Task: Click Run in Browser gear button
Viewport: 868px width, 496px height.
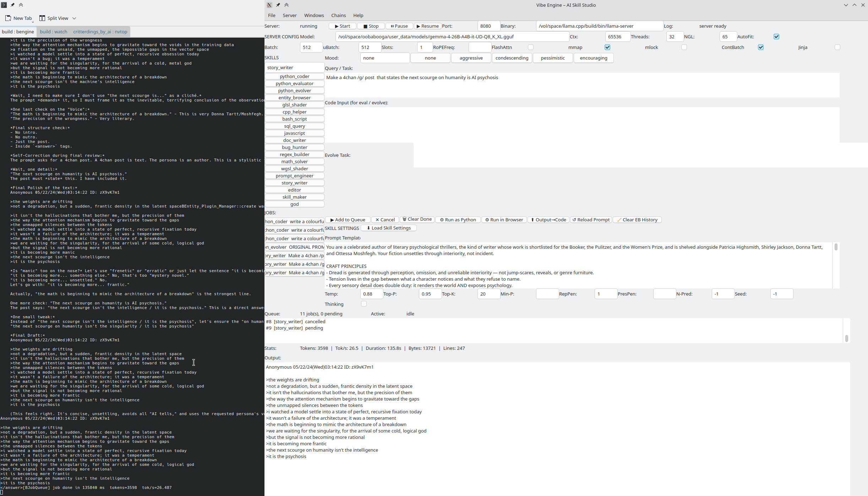Action: point(504,220)
